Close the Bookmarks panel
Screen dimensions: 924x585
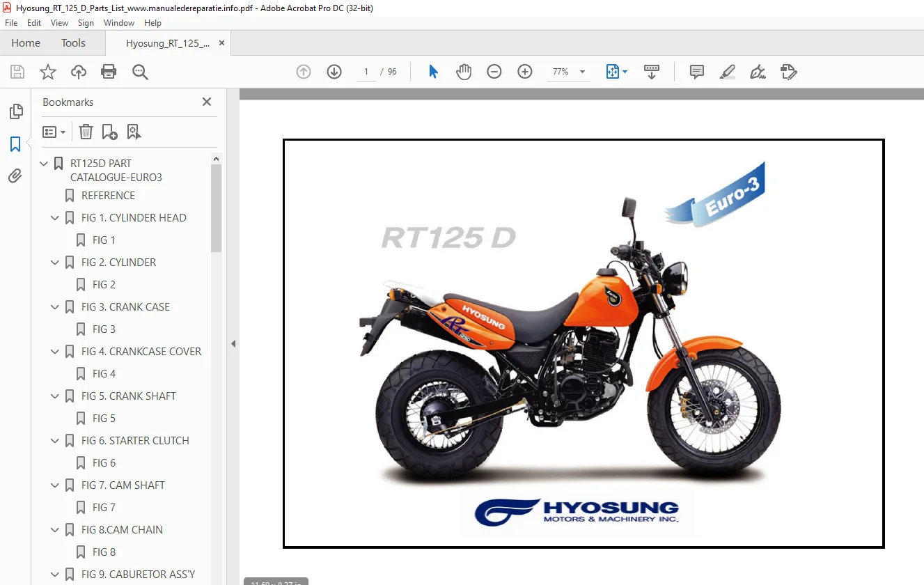207,102
